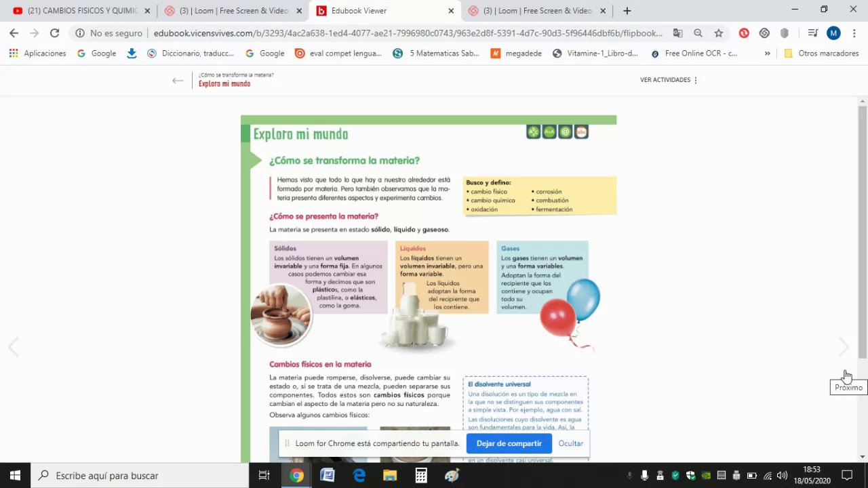Click the battery tray icon
868x488 pixels.
(752, 475)
